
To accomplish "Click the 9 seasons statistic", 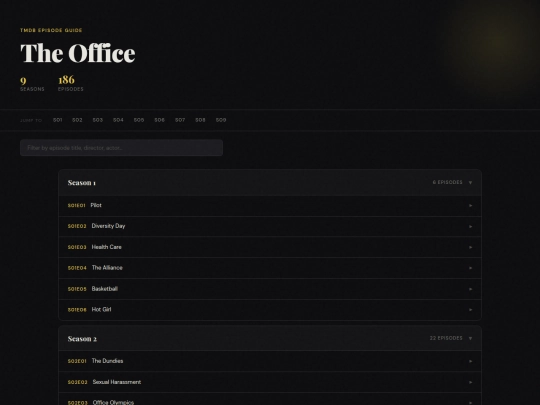I will [32, 83].
